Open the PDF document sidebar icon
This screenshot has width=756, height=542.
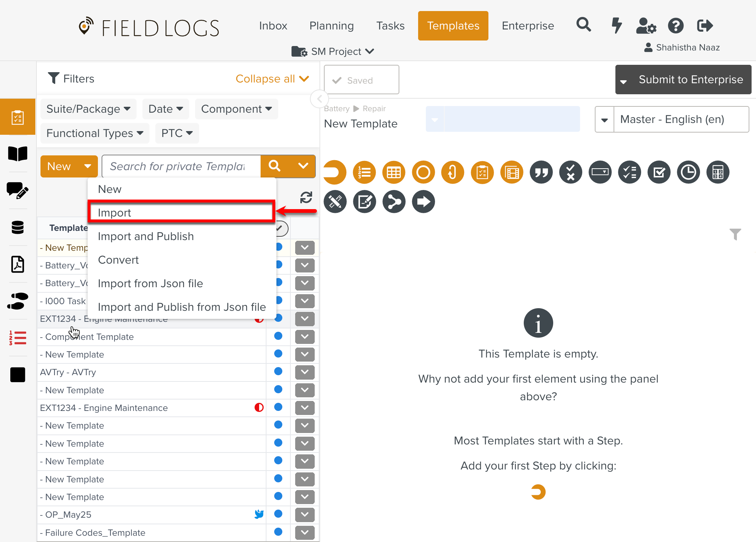tap(17, 264)
